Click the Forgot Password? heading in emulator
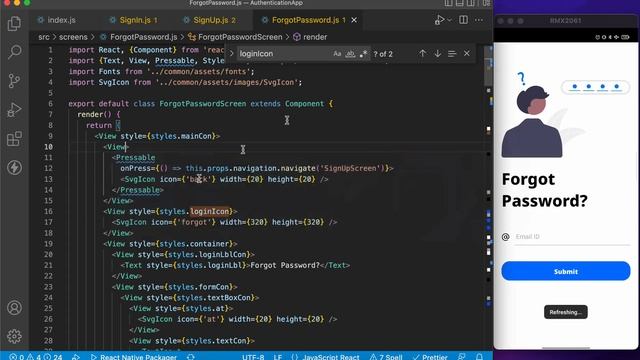 coord(544,190)
